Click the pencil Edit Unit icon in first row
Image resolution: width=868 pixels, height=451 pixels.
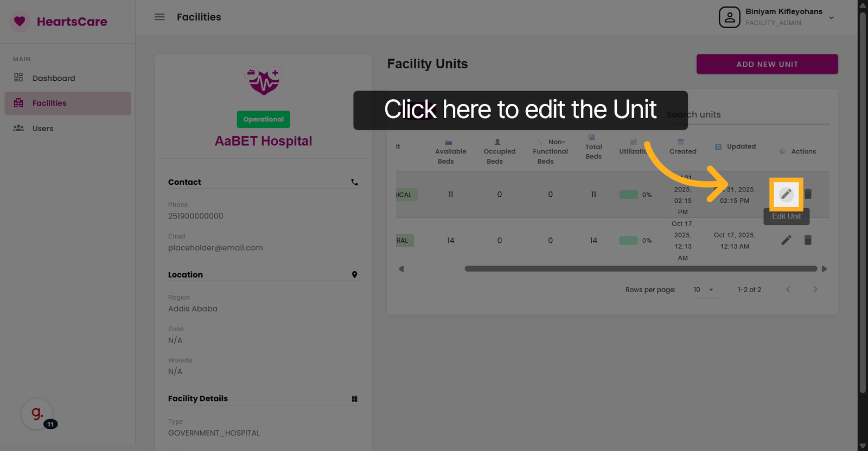click(786, 194)
